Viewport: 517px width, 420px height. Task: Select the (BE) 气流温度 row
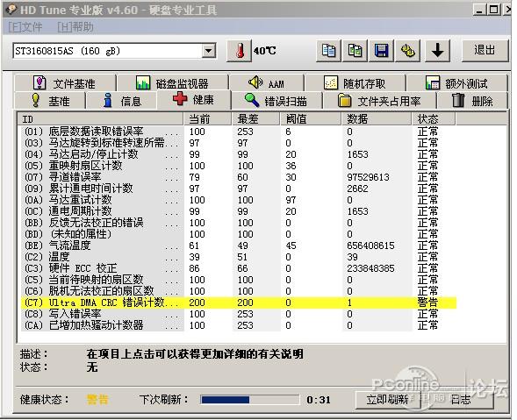pos(239,246)
